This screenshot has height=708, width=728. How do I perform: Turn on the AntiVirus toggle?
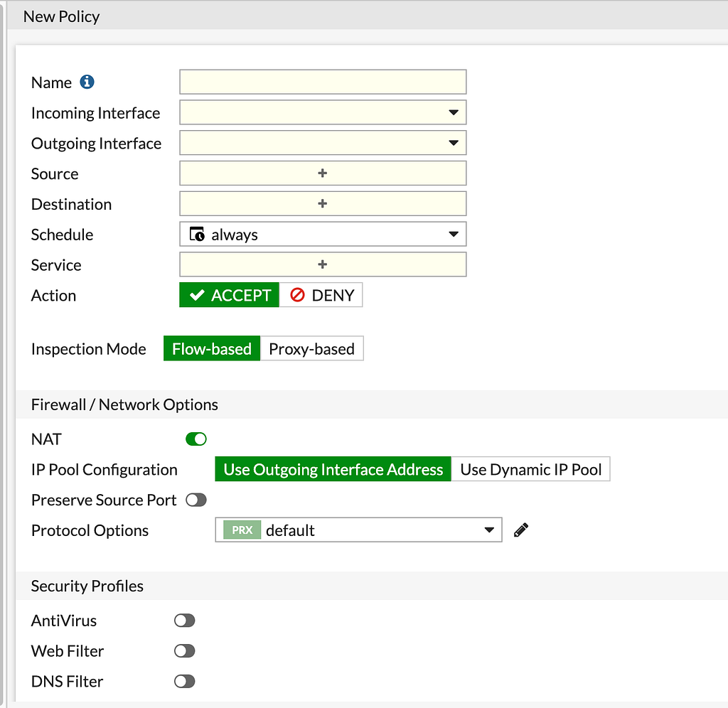pos(184,621)
